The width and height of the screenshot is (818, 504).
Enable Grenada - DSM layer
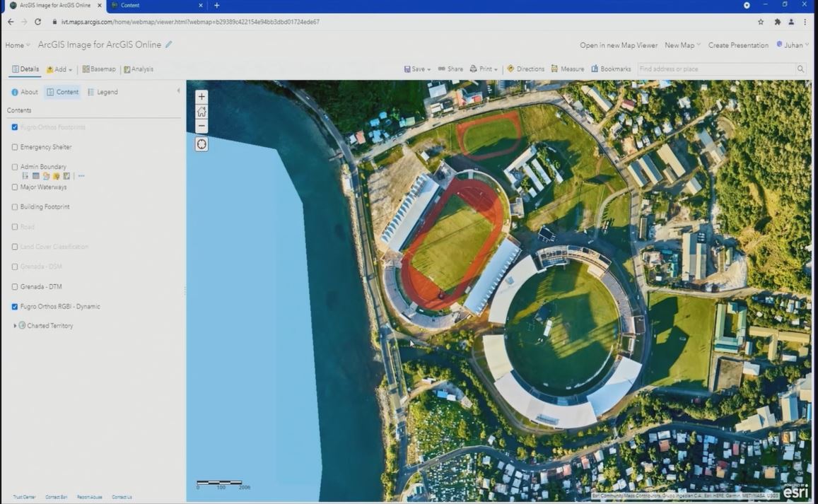(15, 266)
